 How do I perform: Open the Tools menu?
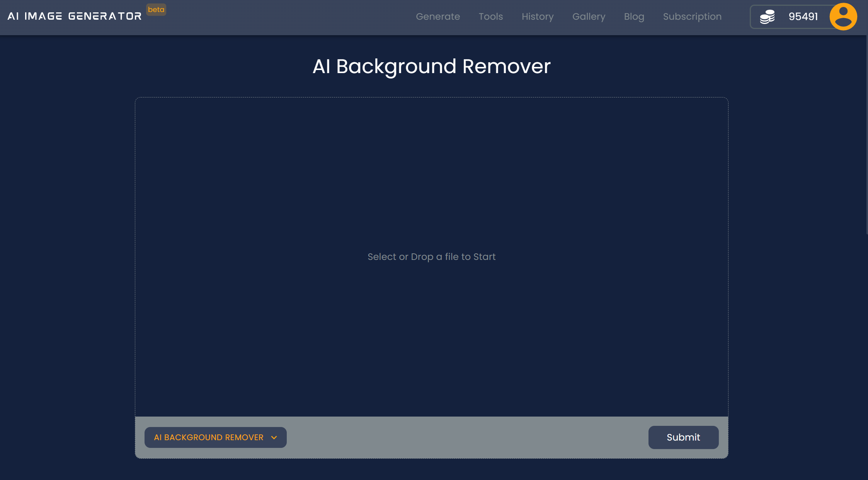490,17
